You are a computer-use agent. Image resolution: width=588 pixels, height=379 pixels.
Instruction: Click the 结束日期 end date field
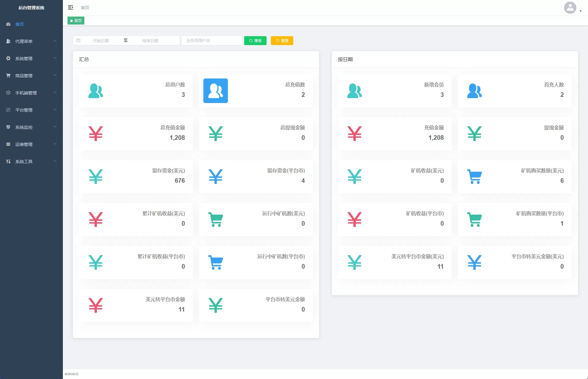(x=150, y=40)
